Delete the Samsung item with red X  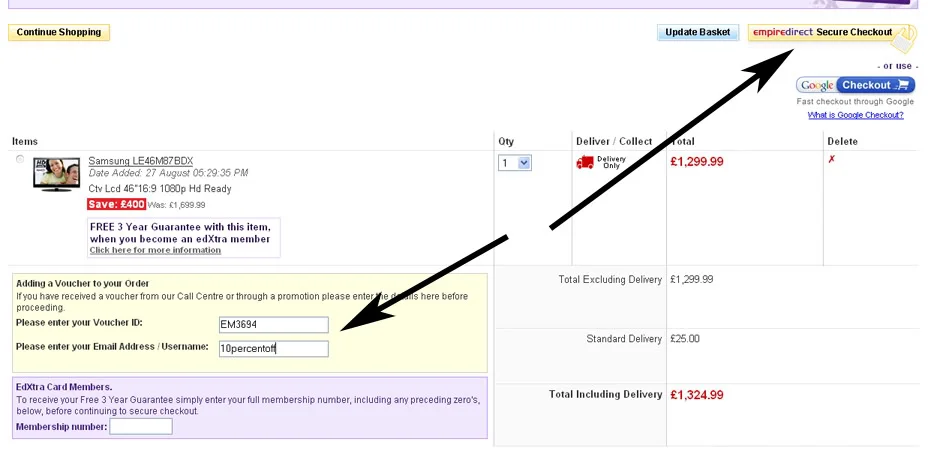tap(832, 159)
